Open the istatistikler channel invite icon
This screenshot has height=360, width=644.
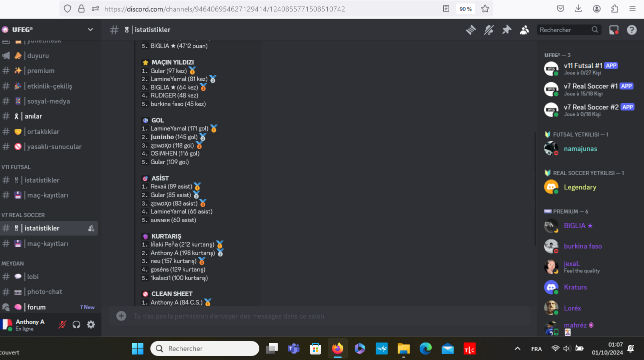pyautogui.click(x=91, y=228)
